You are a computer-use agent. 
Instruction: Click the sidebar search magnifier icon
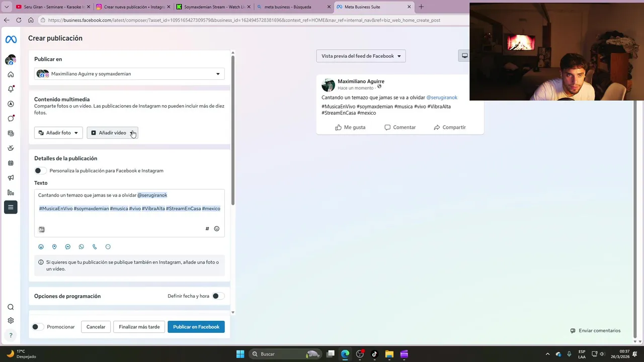(x=11, y=307)
